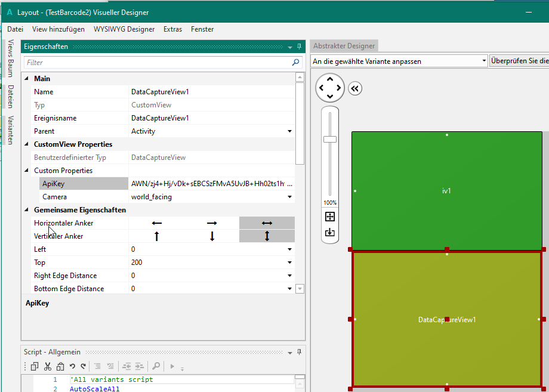The height and width of the screenshot is (392, 549).
Task: Click the Undo arrow in script toolbar
Action: (72, 366)
